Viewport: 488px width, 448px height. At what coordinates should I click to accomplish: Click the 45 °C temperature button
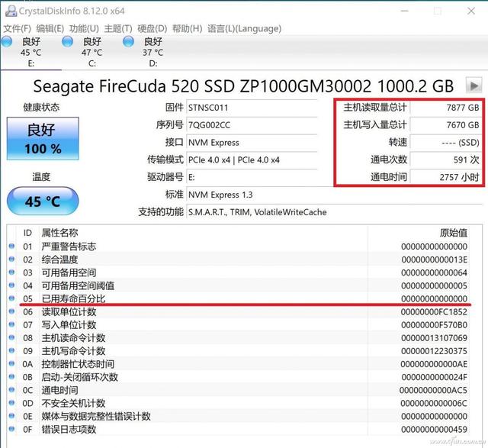[43, 201]
